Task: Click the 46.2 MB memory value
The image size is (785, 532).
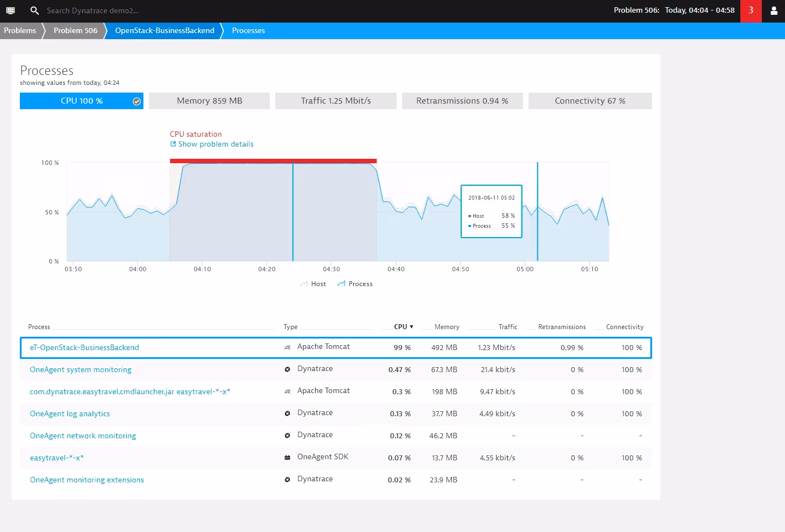Action: point(444,436)
